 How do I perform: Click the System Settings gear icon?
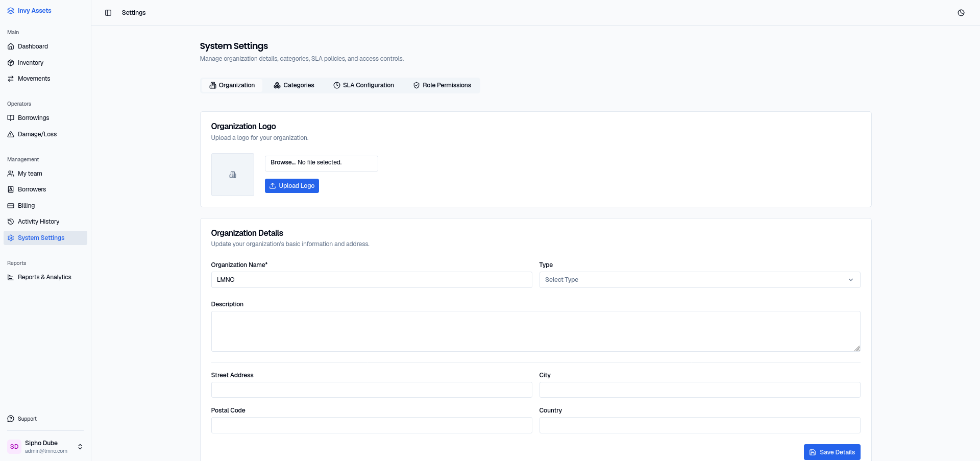pyautogui.click(x=11, y=238)
